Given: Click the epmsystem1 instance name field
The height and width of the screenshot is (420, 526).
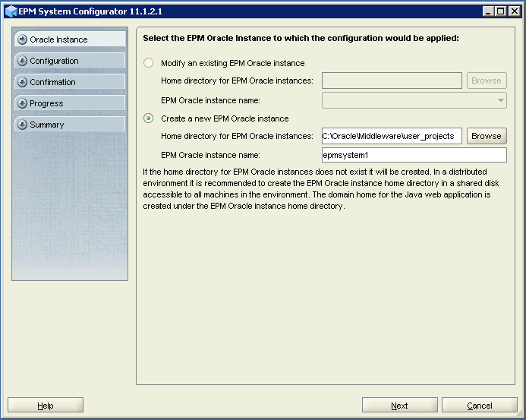Looking at the screenshot, I should pyautogui.click(x=414, y=155).
